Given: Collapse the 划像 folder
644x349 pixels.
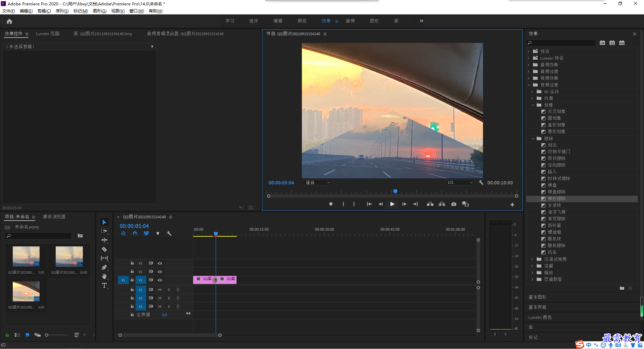Looking at the screenshot, I should 533,105.
